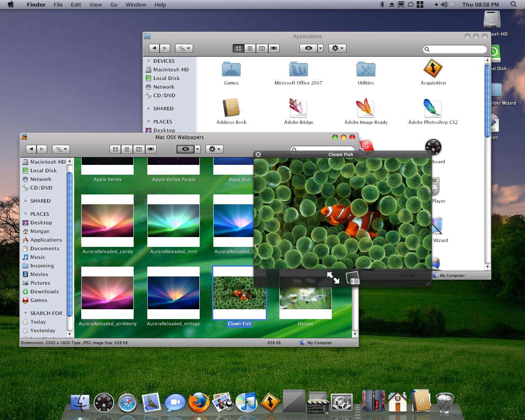Go forward in the Mac OSX Wallpapers window
This screenshot has width=525, height=420.
[x=42, y=149]
